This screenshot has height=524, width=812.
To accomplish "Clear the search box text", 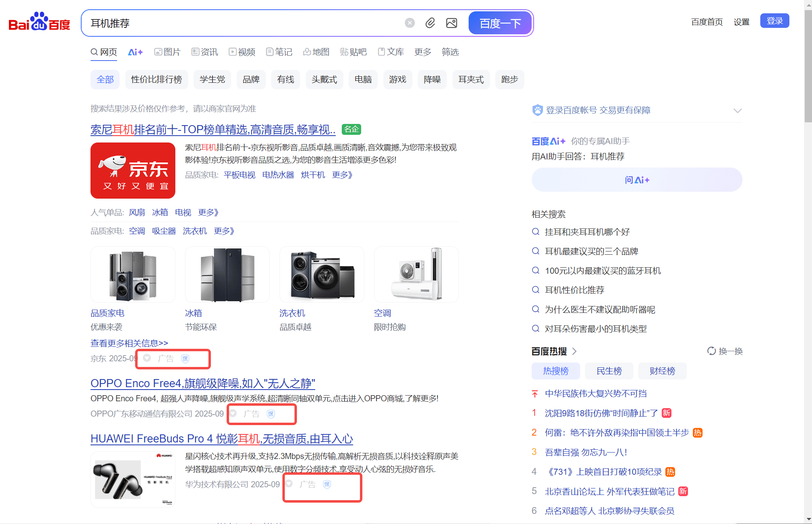I will pyautogui.click(x=410, y=23).
